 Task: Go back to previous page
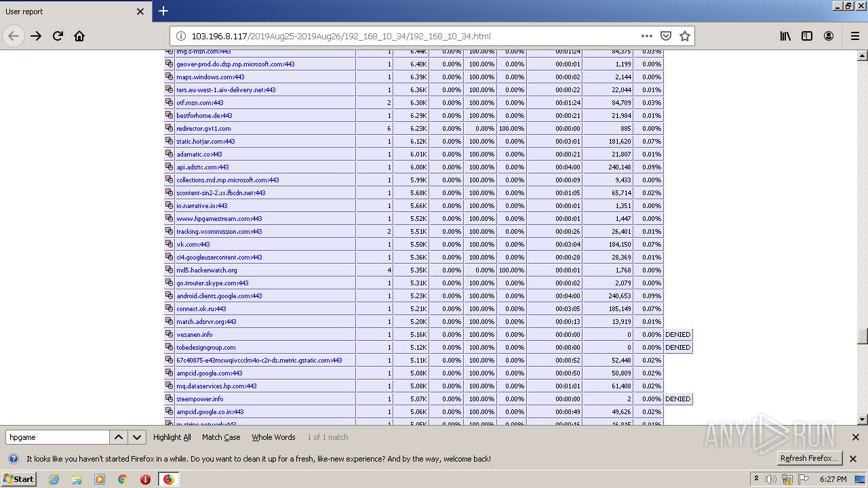(14, 36)
